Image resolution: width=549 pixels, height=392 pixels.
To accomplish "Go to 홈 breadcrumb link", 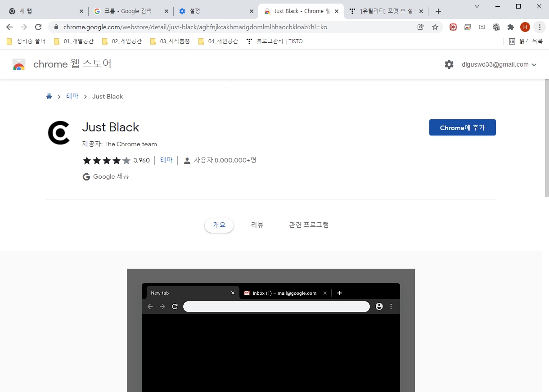I will pyautogui.click(x=49, y=96).
